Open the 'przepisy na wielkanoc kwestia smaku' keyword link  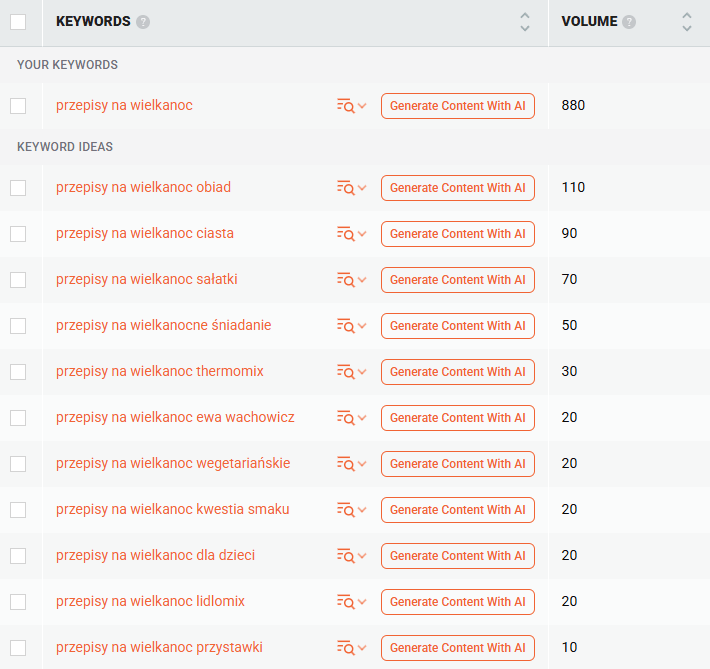[172, 509]
